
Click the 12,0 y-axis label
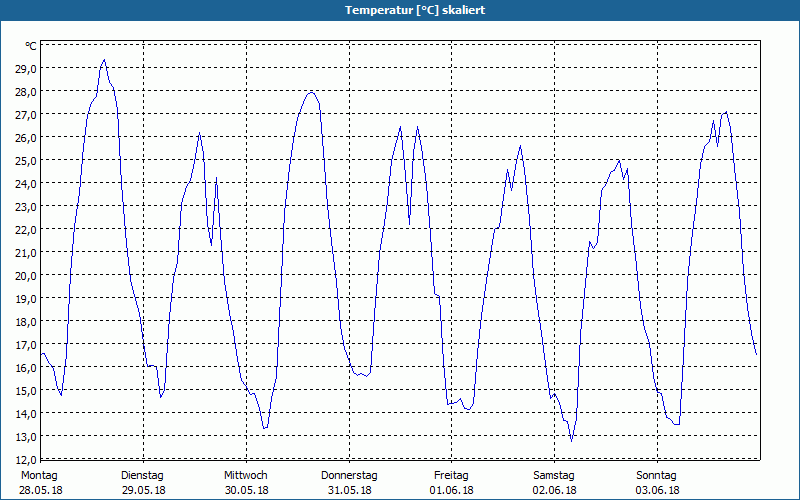point(26,460)
